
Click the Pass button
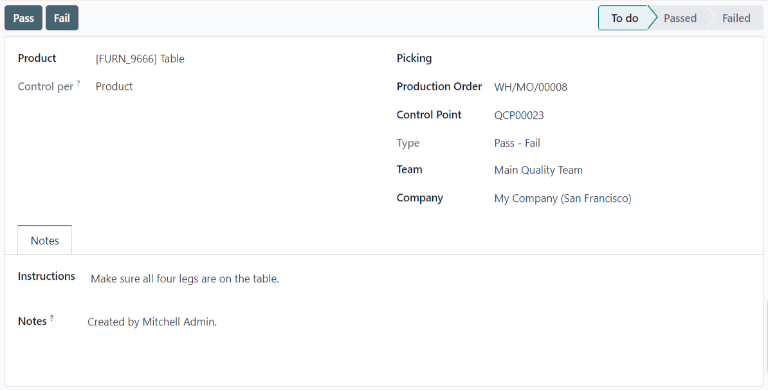[24, 18]
